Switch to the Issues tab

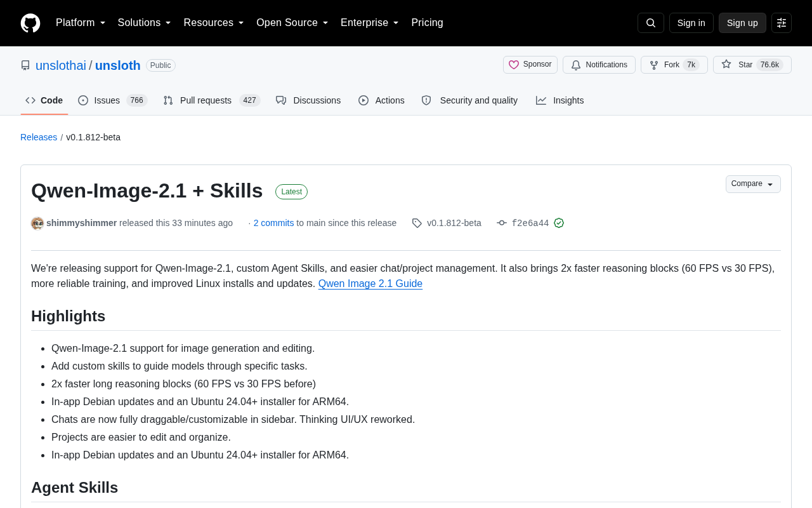113,100
